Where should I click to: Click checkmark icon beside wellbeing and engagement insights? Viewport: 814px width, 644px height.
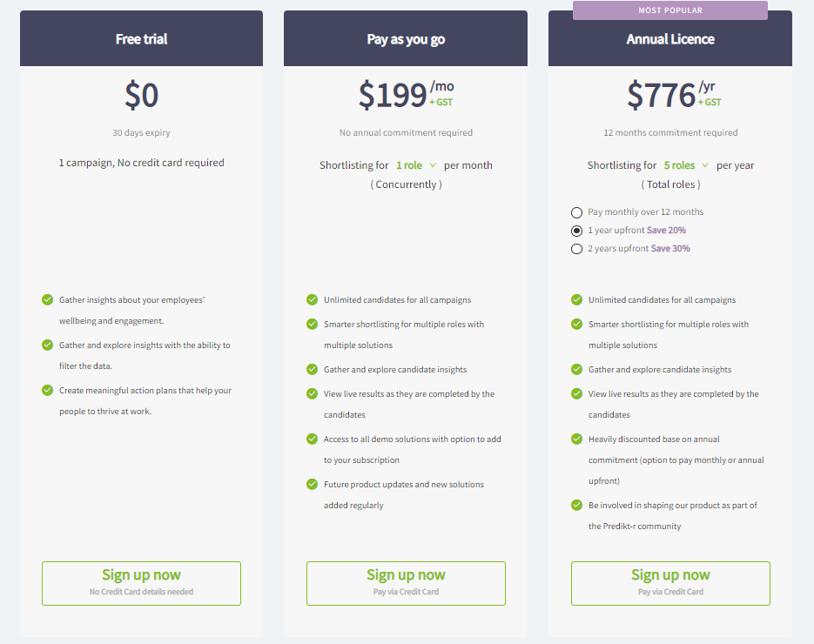coord(48,300)
